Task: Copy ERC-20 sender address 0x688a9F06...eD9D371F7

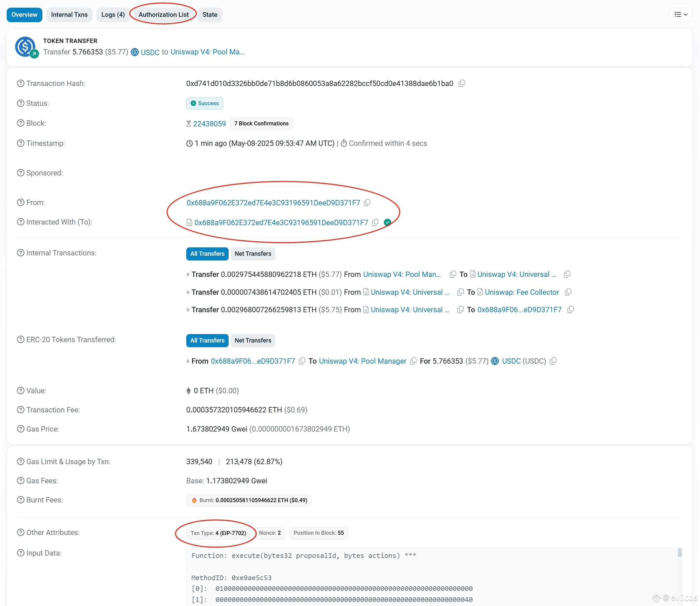Action: point(302,361)
